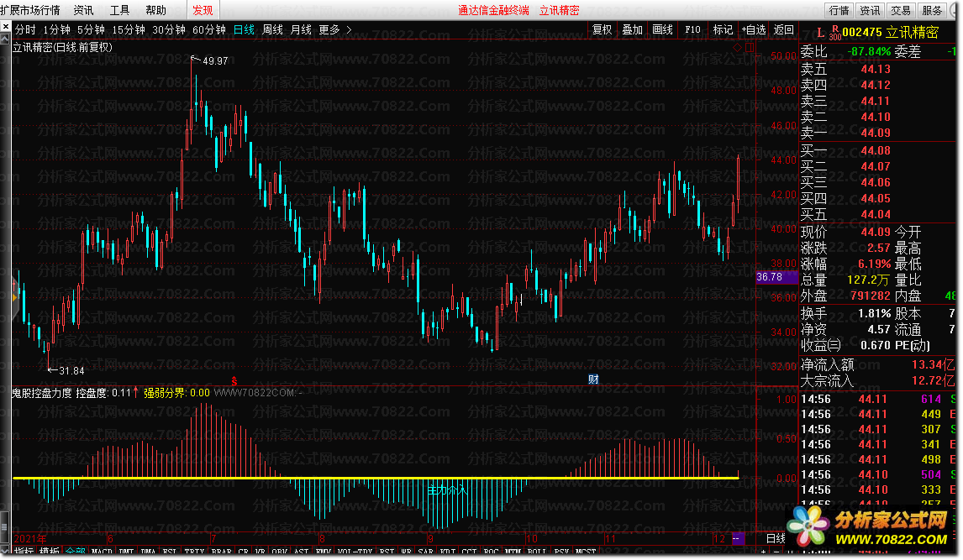Select the 15分钟 period
963x560 pixels.
129,29
